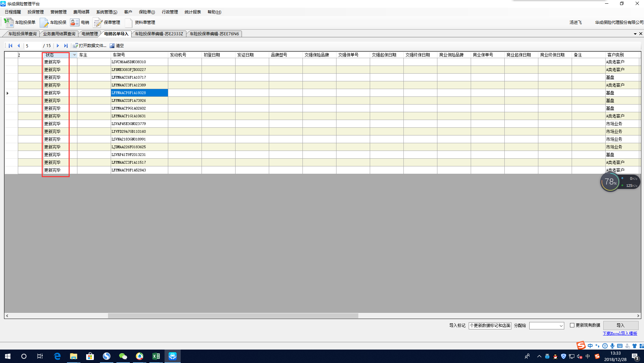Click left scroll arrow of grid

7,316
